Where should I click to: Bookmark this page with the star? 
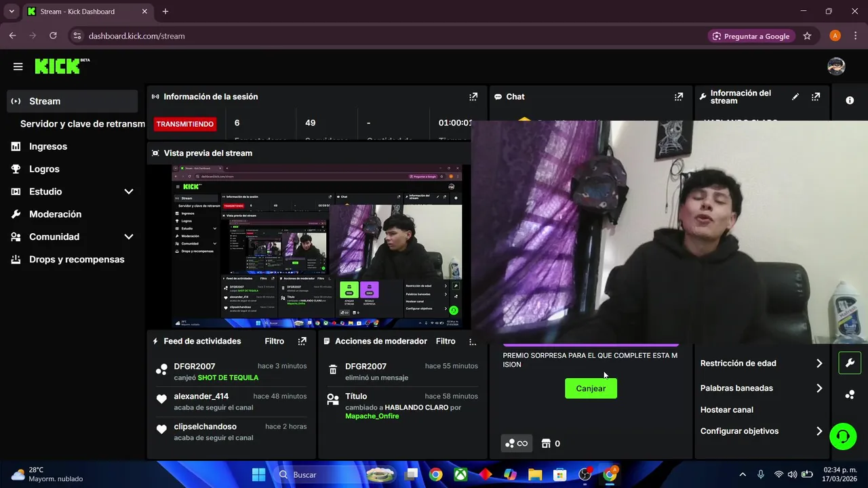tap(807, 36)
